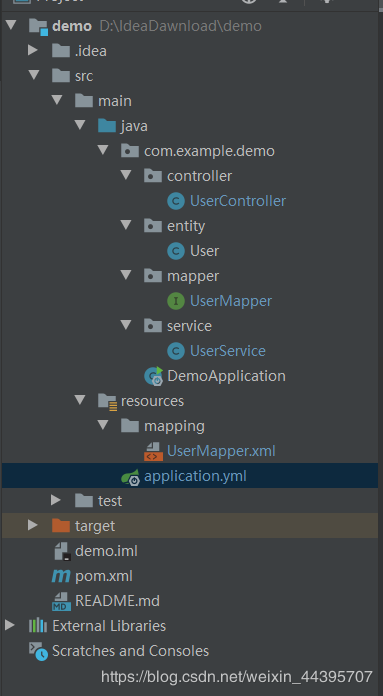Viewport: 383px width, 696px height.
Task: Collapse the main folder arrow
Action: [56, 99]
